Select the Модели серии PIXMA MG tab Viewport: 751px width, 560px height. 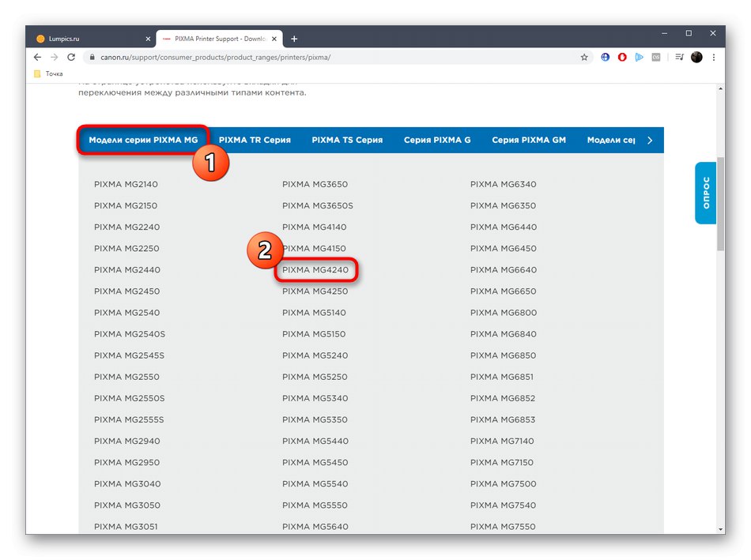click(x=143, y=140)
